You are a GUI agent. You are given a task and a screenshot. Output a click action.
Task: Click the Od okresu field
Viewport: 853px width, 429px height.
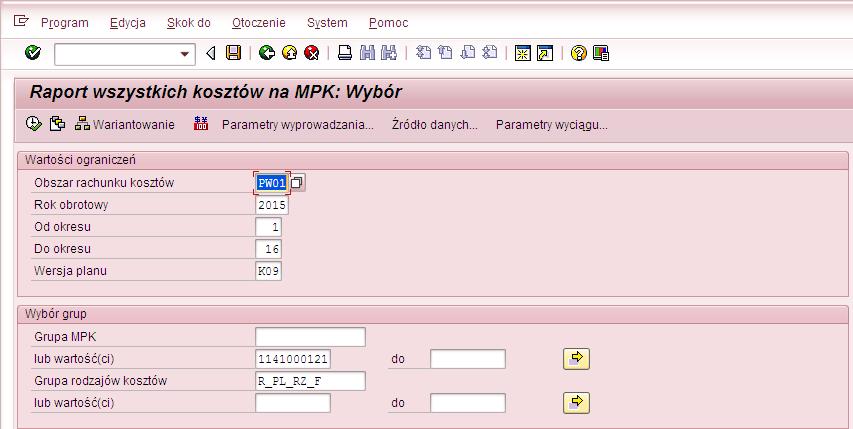click(268, 227)
